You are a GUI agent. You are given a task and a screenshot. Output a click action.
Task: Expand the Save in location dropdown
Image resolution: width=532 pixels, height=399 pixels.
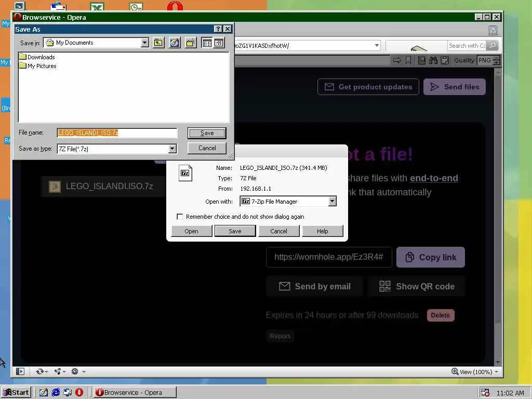145,43
